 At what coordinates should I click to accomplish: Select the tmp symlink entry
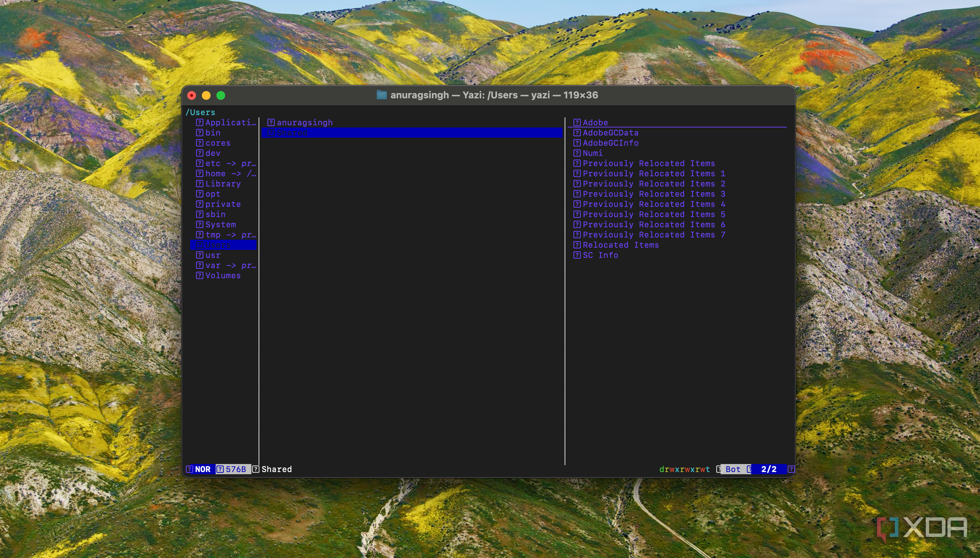pyautogui.click(x=226, y=235)
